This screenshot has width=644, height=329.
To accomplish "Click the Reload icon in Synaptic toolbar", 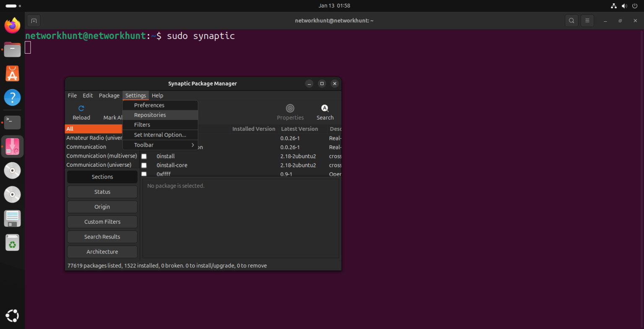I will [x=81, y=111].
